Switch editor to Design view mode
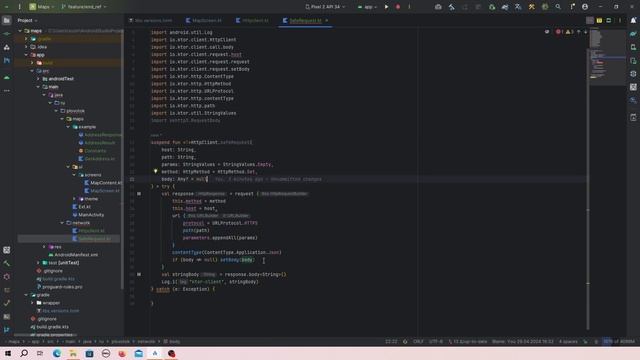 point(609,20)
